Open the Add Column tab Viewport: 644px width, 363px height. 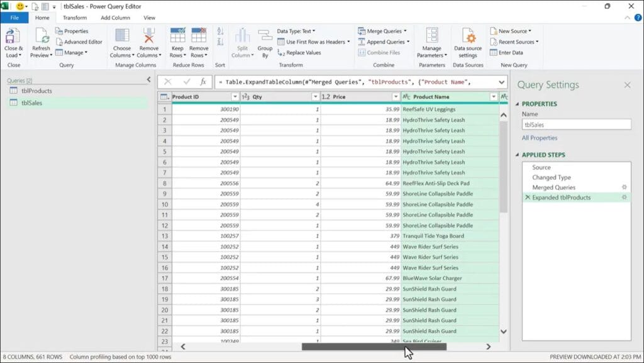(115, 18)
